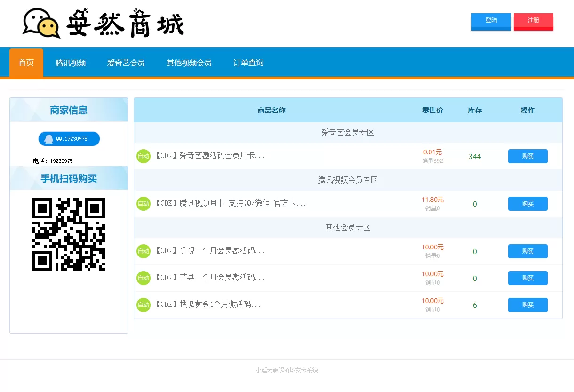Buy the 搜狐黄金1个月激活码 product
Screen dimensions: 574x392
[528, 305]
